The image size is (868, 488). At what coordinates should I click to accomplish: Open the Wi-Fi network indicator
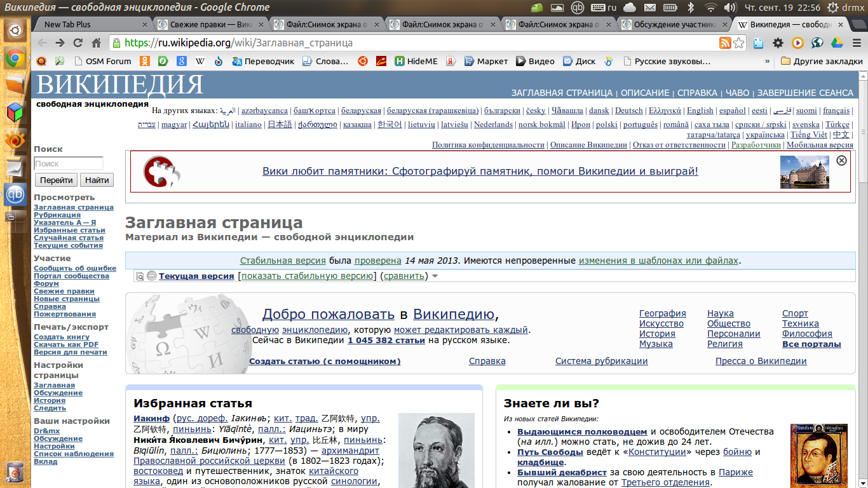click(x=710, y=8)
